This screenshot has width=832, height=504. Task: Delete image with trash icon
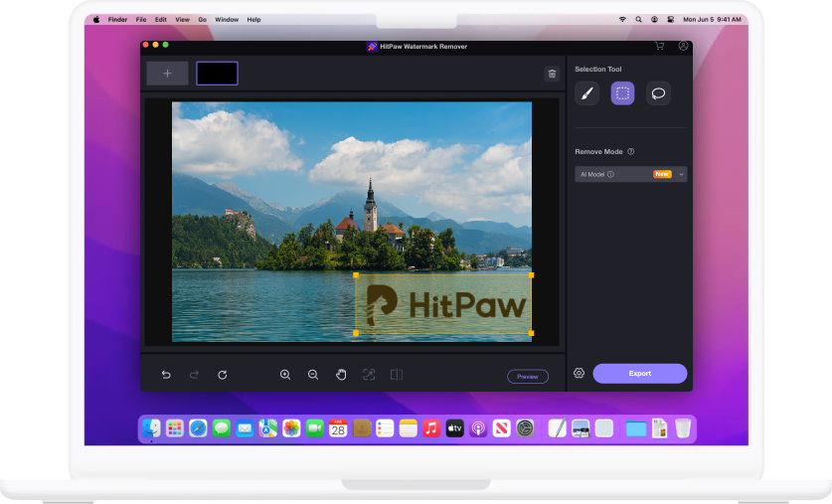(552, 74)
